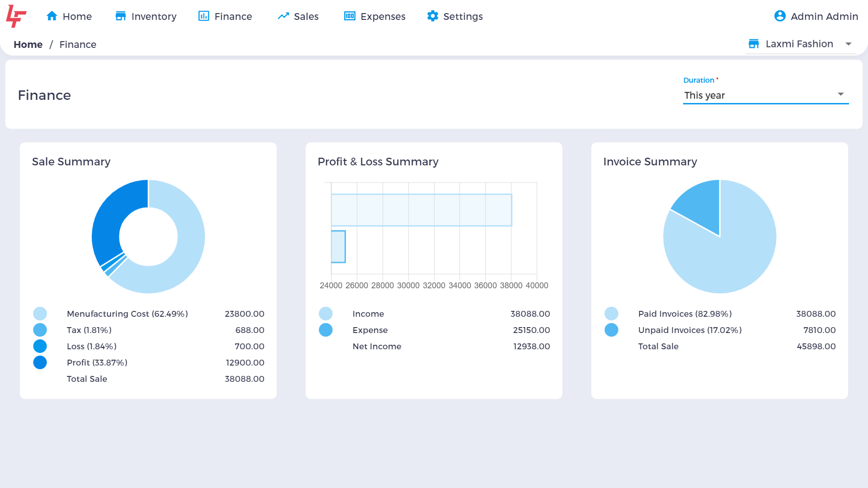The image size is (868, 488).
Task: Click the Finance breadcrumb
Action: (78, 44)
